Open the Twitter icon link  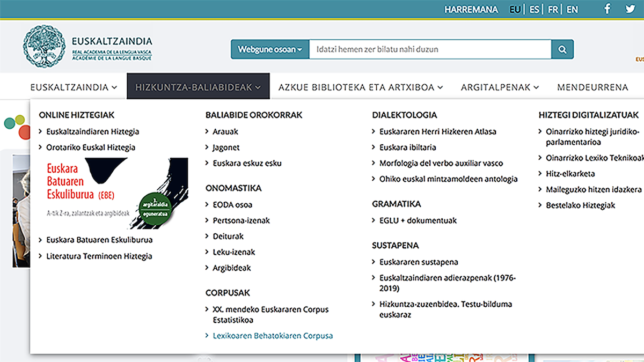point(630,9)
